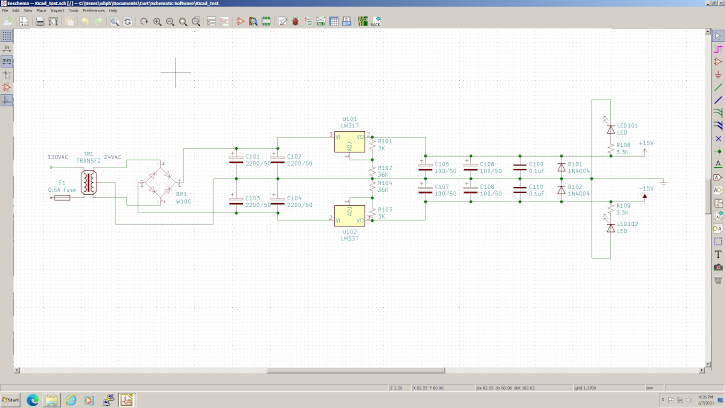The image size is (725, 408).
Task: Select the blue bus drawing tool
Action: click(718, 100)
